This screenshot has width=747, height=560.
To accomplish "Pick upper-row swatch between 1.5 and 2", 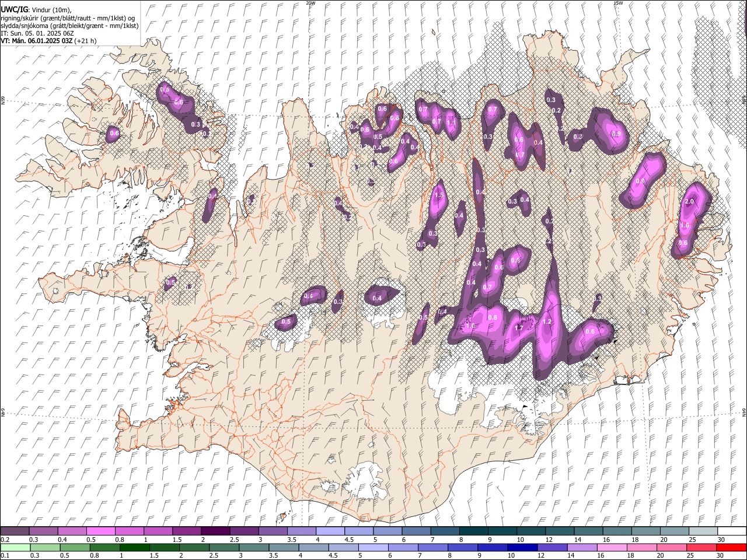I will point(187,531).
